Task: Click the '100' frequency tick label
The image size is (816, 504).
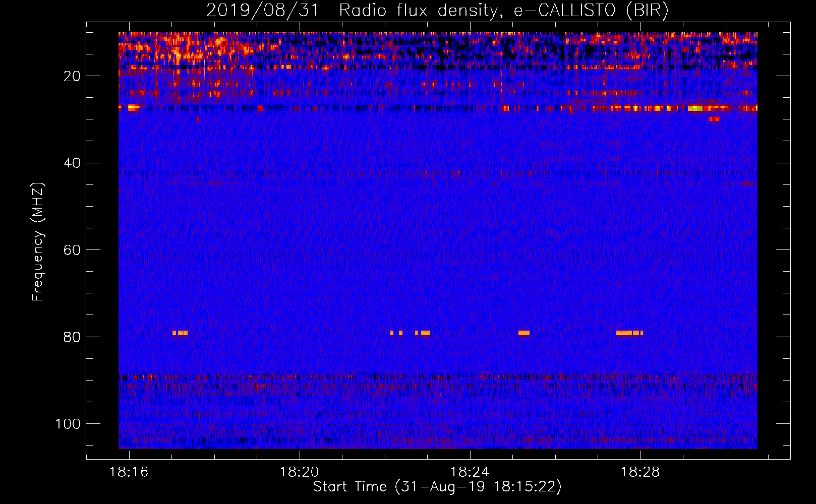Action: coord(68,424)
